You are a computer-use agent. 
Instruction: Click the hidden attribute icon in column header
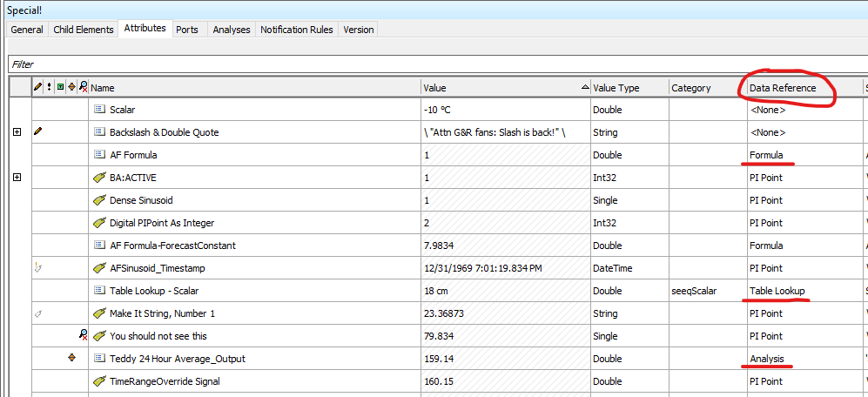coord(83,88)
